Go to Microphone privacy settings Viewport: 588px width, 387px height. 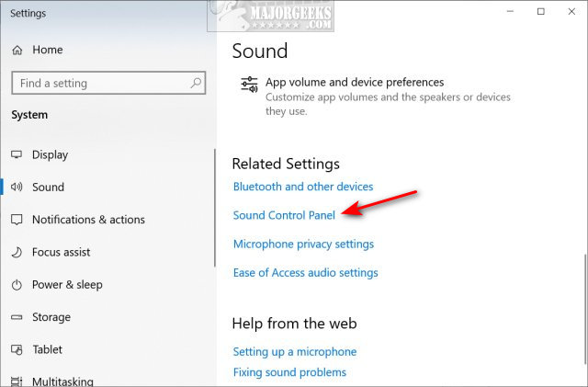pyautogui.click(x=303, y=244)
